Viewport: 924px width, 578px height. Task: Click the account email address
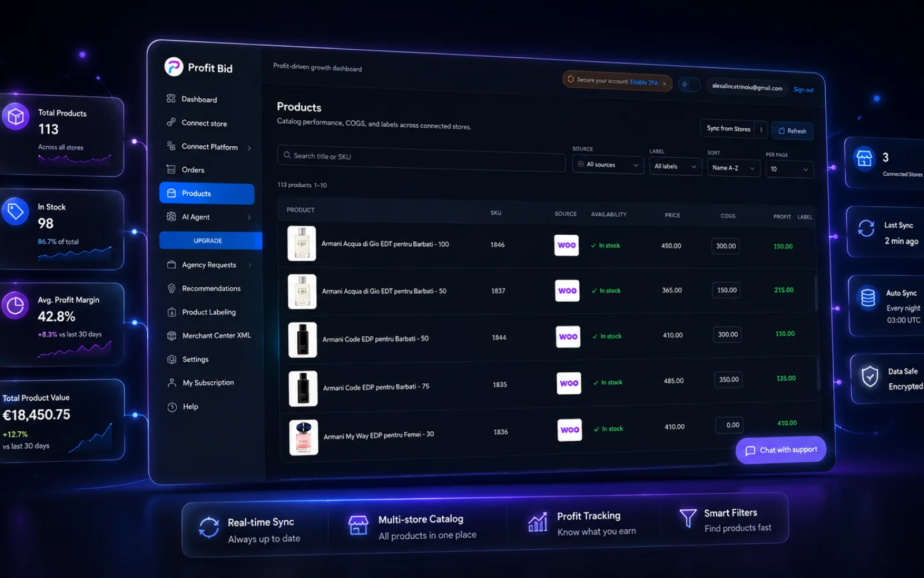(x=747, y=87)
